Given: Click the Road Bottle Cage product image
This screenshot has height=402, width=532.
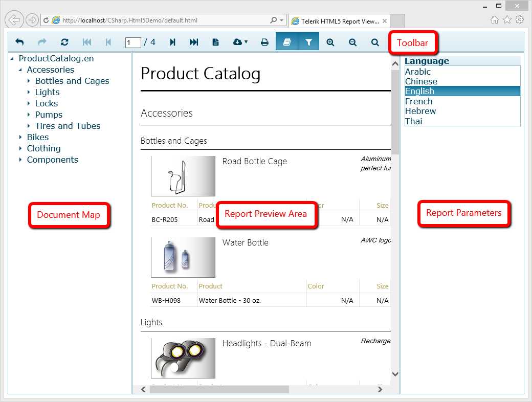Looking at the screenshot, I should click(183, 176).
